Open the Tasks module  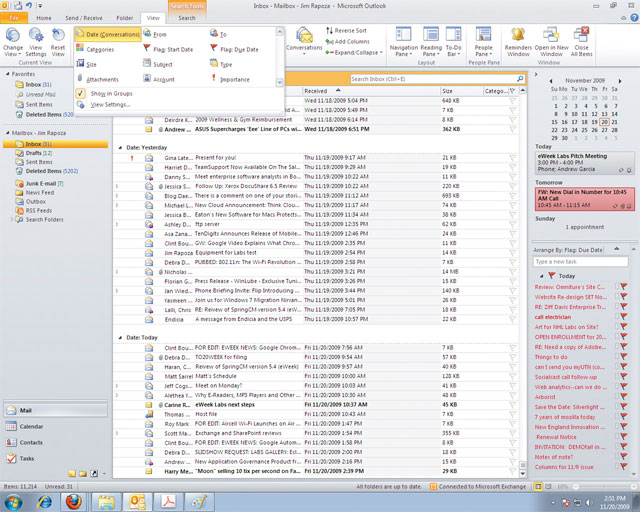pyautogui.click(x=56, y=458)
